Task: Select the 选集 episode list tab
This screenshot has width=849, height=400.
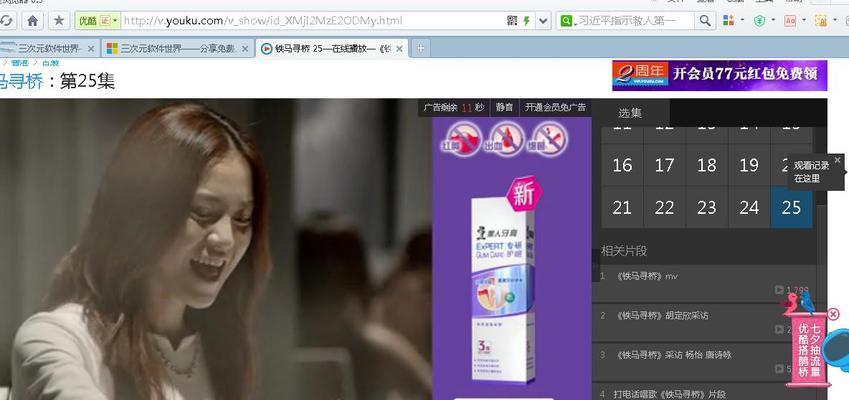Action: click(x=630, y=113)
